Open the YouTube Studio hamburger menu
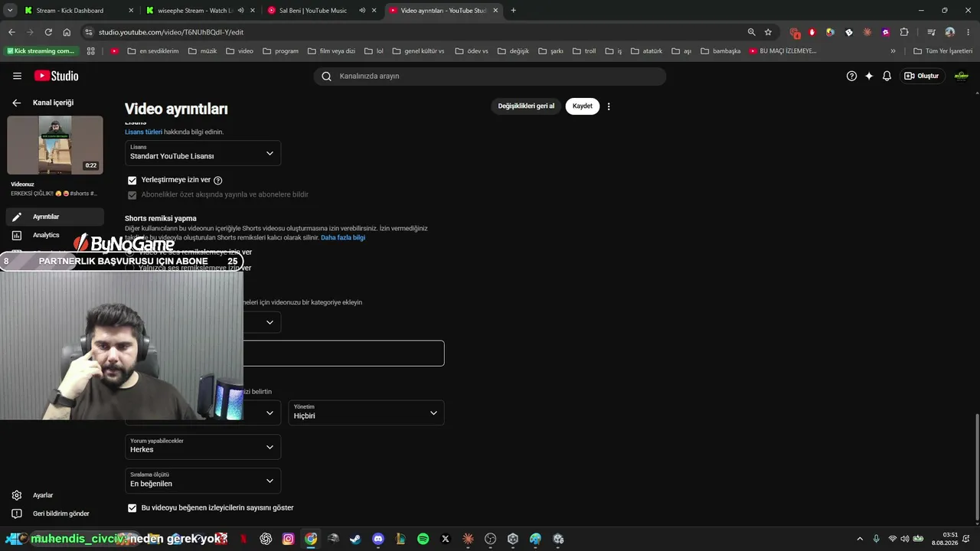Image resolution: width=980 pixels, height=551 pixels. (17, 76)
